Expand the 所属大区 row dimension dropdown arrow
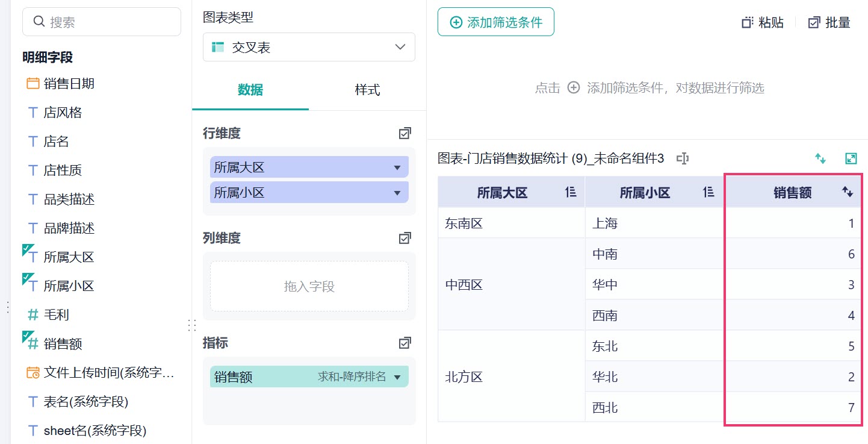The width and height of the screenshot is (868, 444). tap(397, 167)
